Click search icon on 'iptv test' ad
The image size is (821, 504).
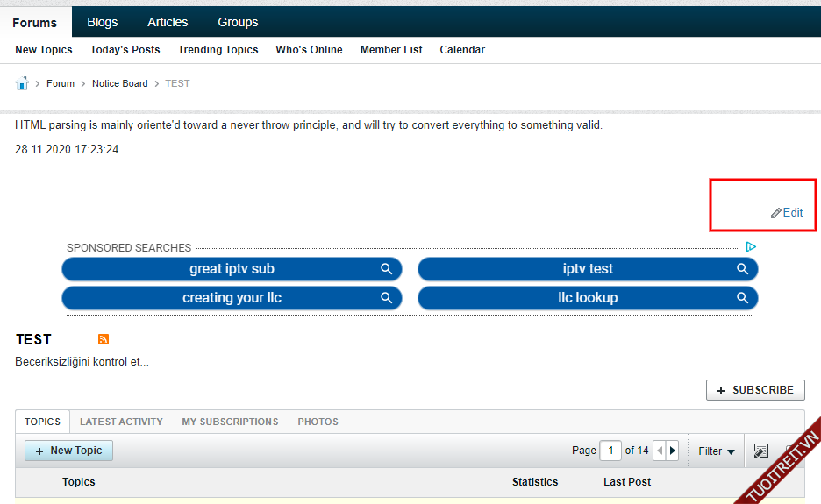point(743,269)
